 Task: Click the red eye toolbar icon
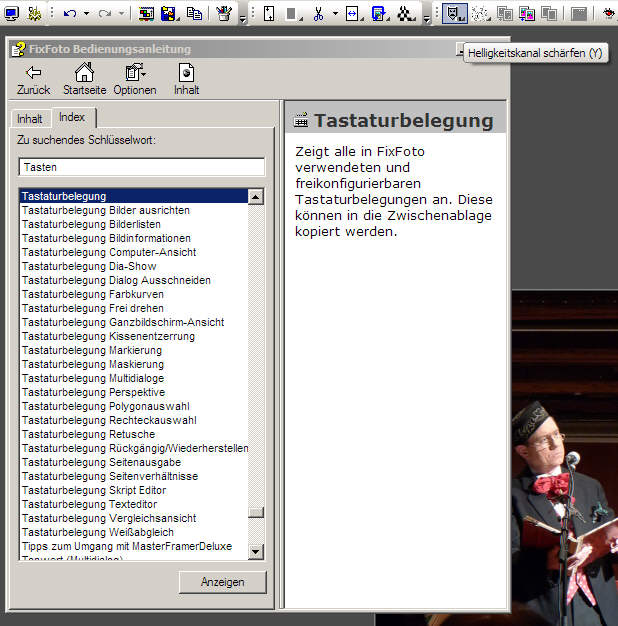609,13
